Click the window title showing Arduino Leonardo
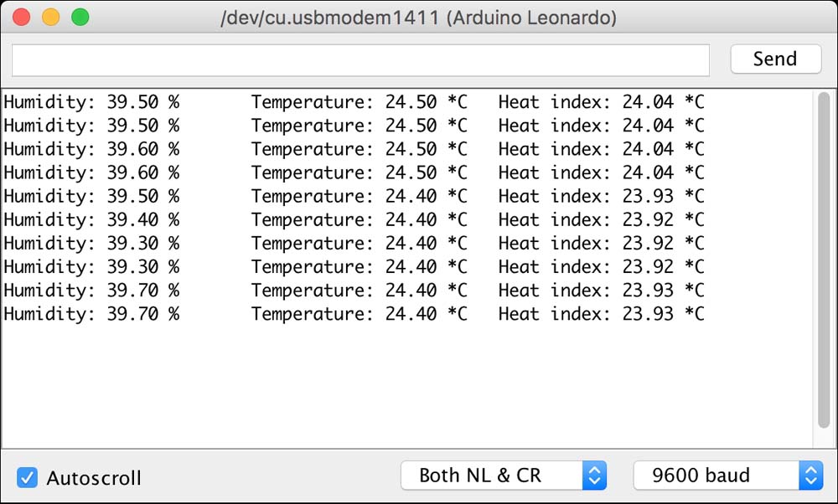This screenshot has width=838, height=504. [418, 18]
